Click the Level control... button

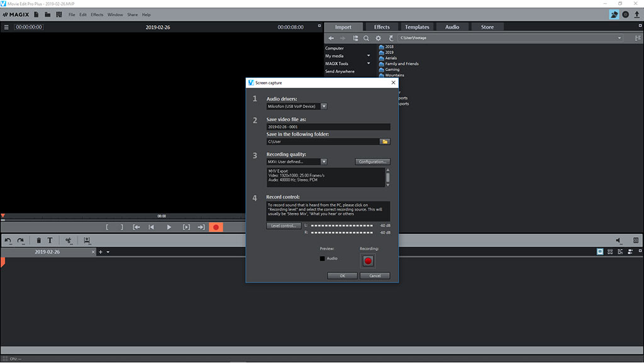click(x=284, y=226)
